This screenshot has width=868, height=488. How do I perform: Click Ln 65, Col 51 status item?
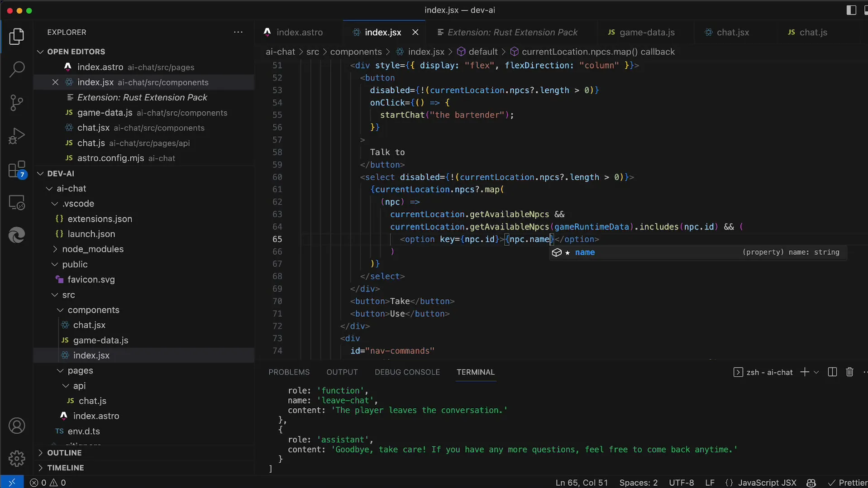(x=582, y=483)
